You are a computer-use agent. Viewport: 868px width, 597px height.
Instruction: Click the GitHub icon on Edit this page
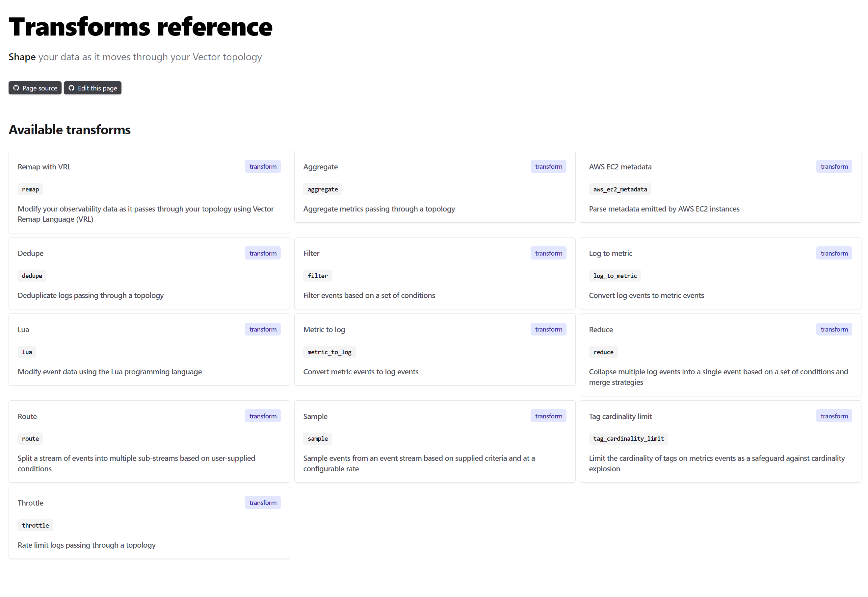pos(71,88)
